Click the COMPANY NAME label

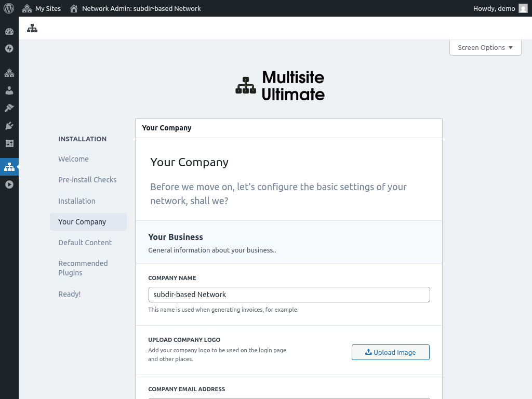tap(172, 278)
